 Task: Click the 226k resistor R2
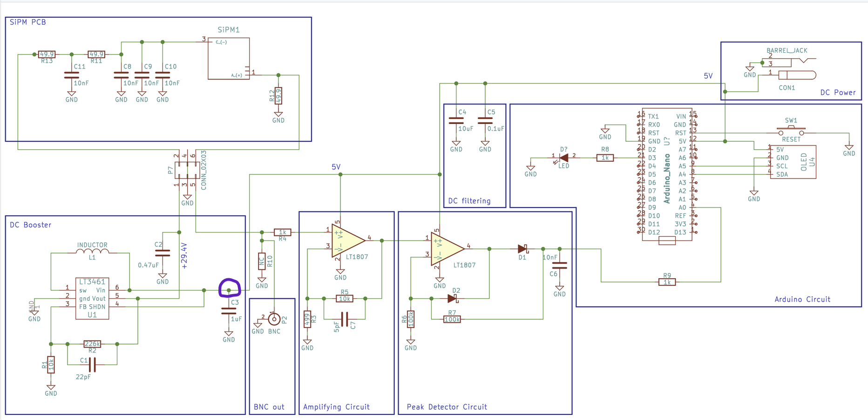click(x=92, y=344)
